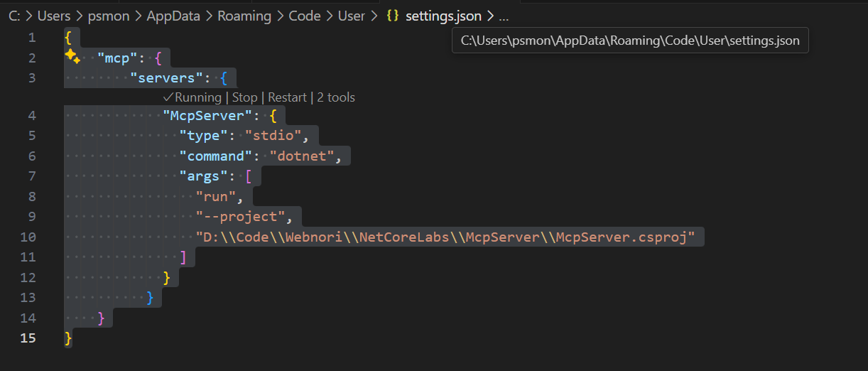Click the JSON braces icon in breadcrumb
The image size is (868, 371).
392,16
